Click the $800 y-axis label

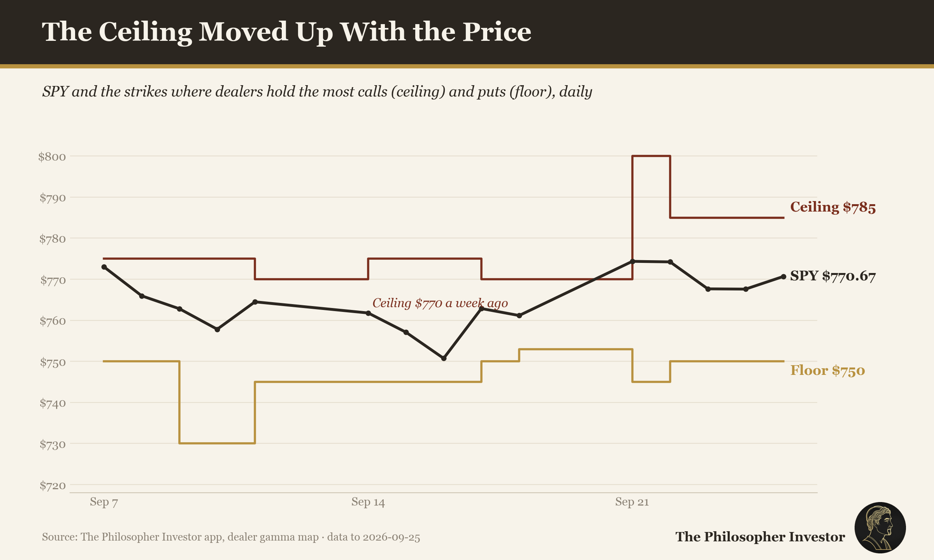pyautogui.click(x=52, y=157)
